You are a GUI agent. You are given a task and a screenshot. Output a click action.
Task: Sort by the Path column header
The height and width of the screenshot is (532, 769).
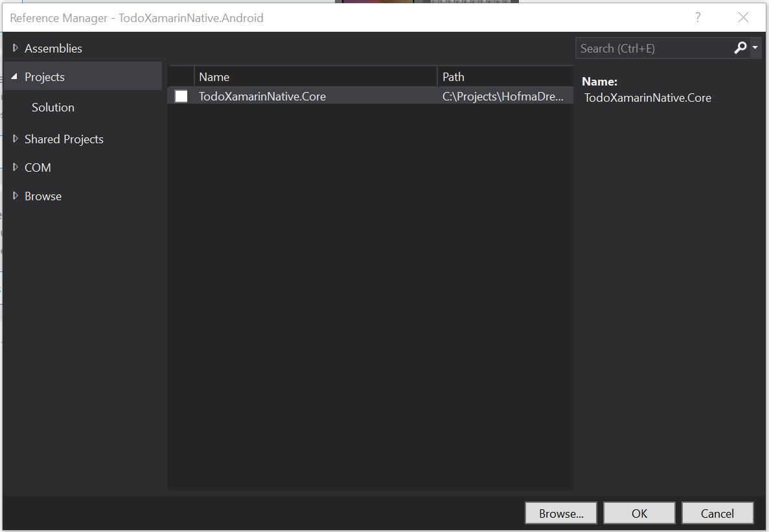coord(504,77)
